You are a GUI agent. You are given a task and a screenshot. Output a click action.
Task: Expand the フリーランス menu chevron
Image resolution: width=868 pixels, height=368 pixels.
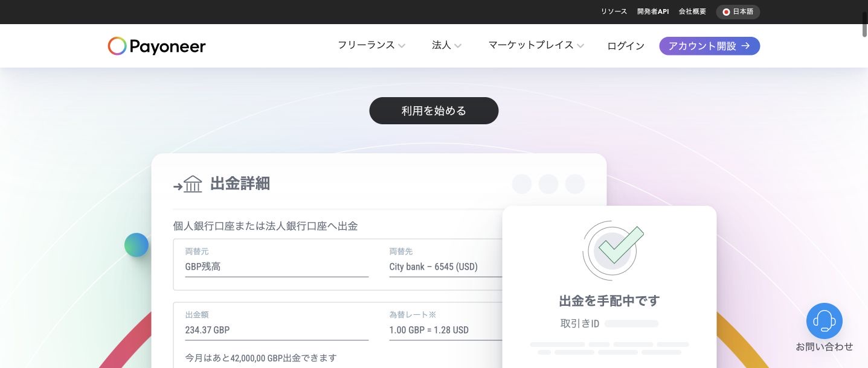coord(402,46)
